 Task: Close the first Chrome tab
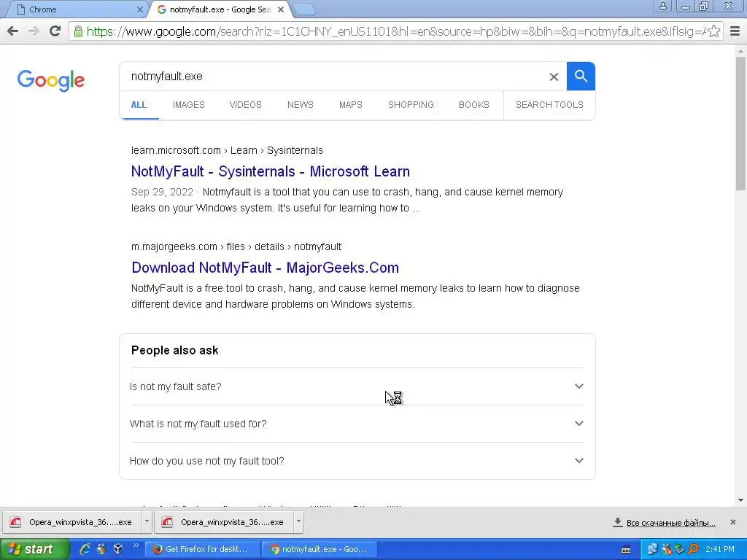pyautogui.click(x=139, y=9)
